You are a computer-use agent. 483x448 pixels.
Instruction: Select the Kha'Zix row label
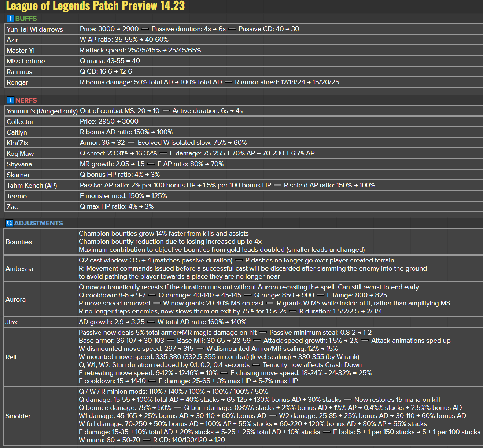click(17, 143)
